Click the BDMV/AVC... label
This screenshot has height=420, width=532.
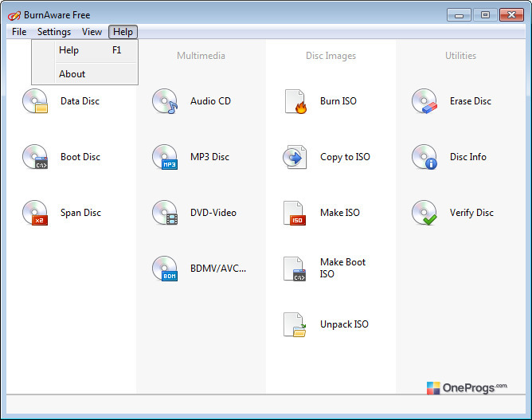pos(218,269)
